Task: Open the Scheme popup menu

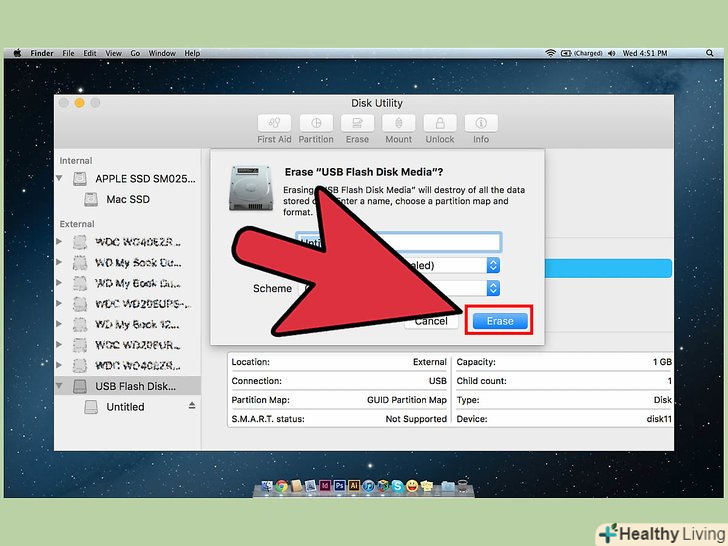Action: tap(493, 288)
